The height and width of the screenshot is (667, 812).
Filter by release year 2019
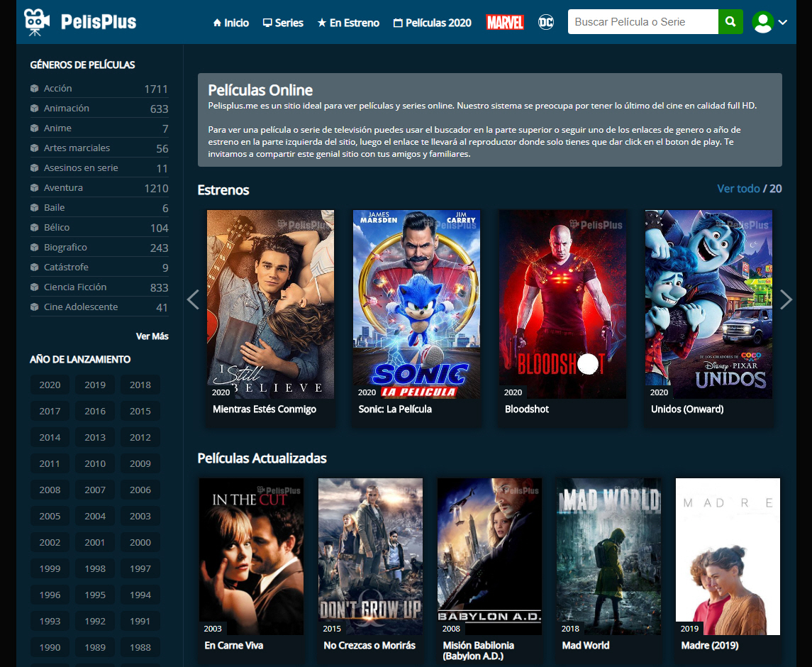pyautogui.click(x=95, y=385)
